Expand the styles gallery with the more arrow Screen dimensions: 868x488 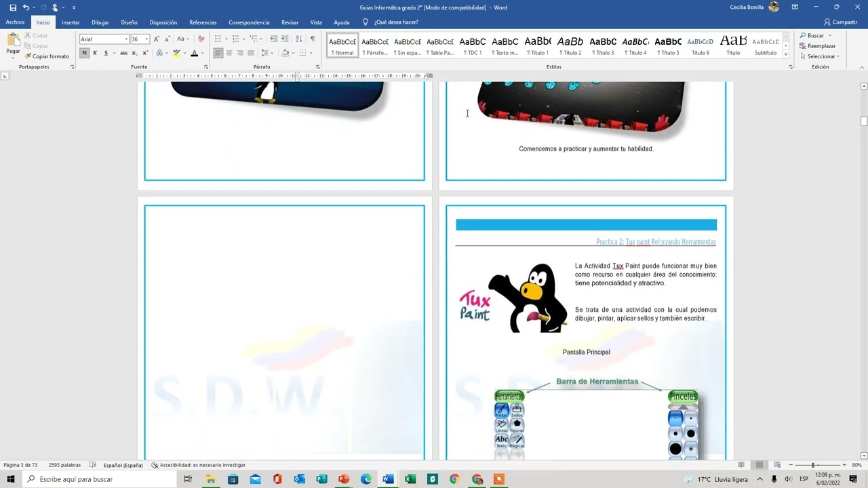click(x=785, y=54)
